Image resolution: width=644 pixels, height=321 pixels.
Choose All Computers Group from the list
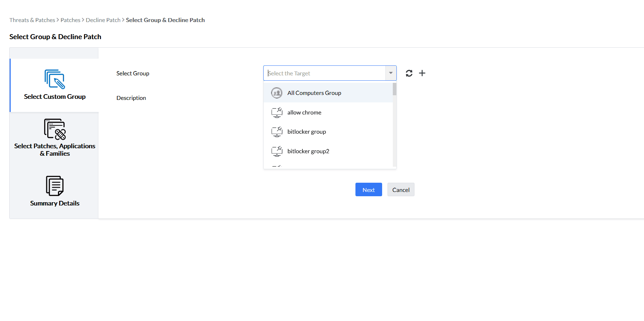tap(314, 93)
